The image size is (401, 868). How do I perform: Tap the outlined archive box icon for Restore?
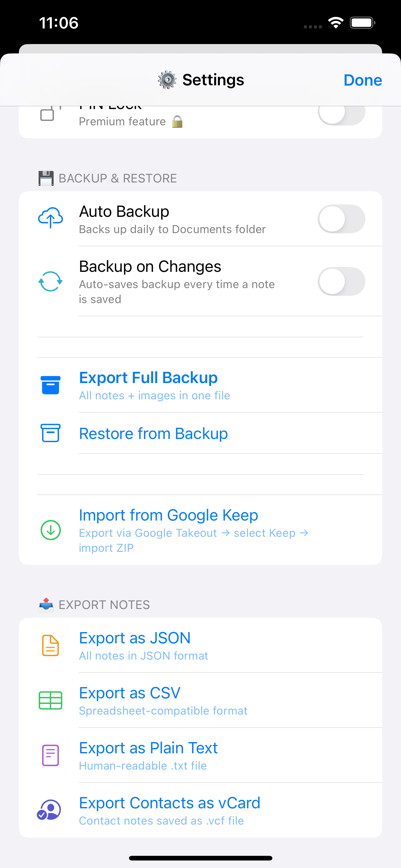pyautogui.click(x=51, y=433)
